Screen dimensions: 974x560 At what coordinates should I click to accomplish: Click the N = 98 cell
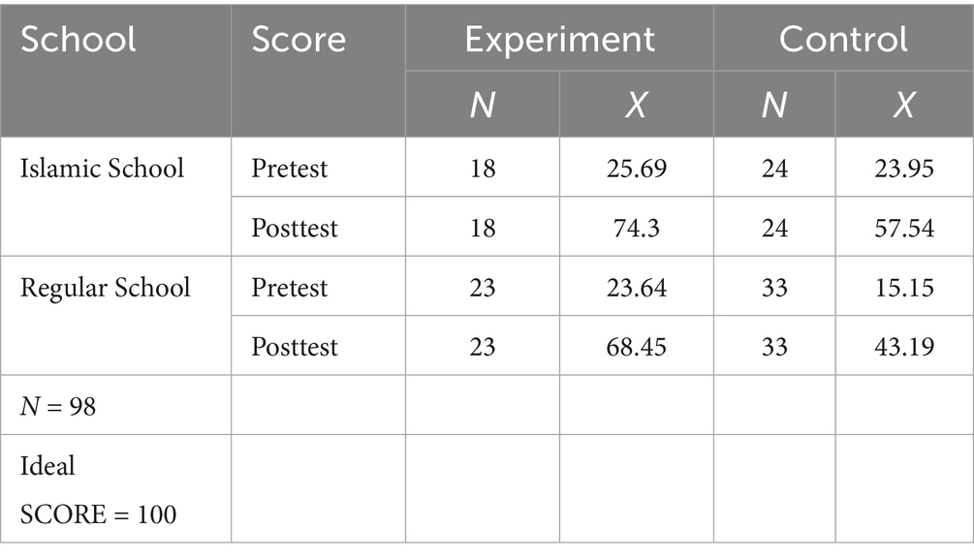(58, 406)
